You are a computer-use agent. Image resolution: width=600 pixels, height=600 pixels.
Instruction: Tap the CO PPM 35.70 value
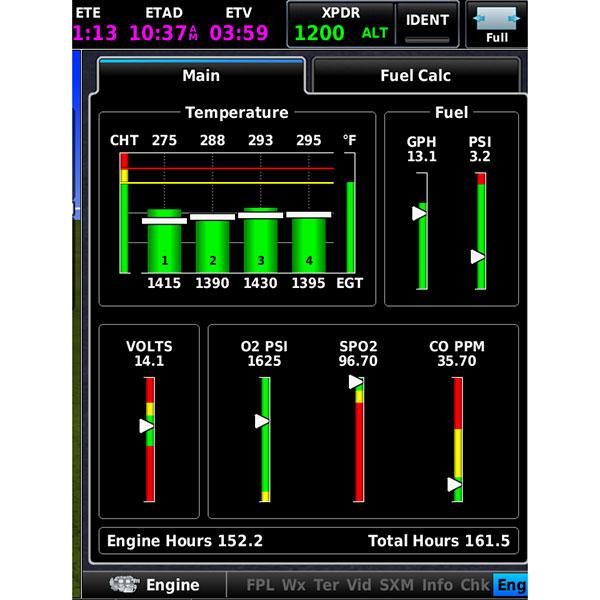point(457,361)
